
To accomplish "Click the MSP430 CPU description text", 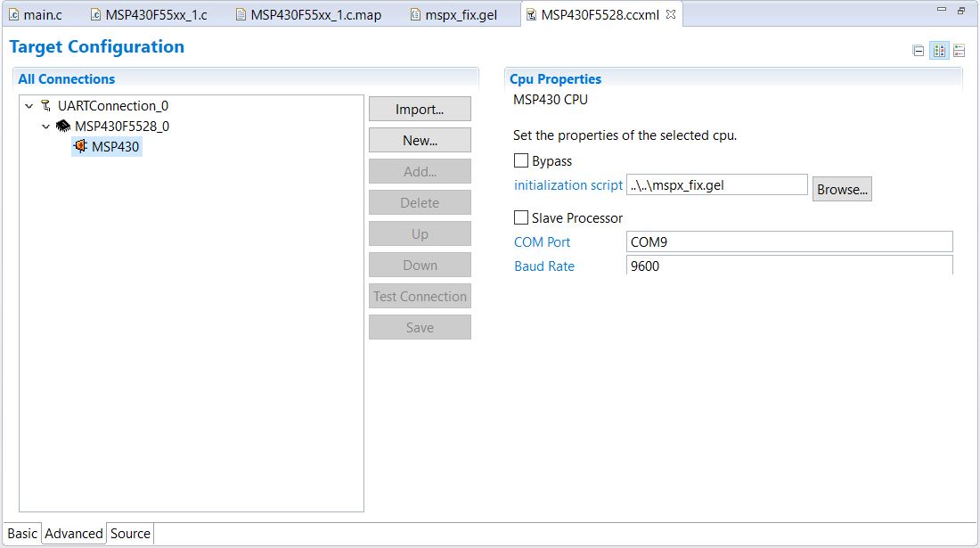I will click(x=550, y=100).
